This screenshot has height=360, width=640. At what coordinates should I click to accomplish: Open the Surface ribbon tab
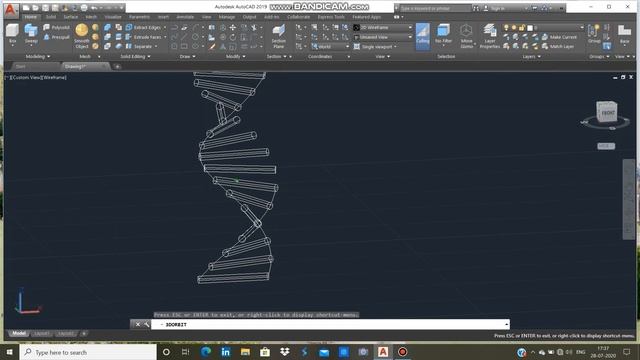pyautogui.click(x=71, y=17)
